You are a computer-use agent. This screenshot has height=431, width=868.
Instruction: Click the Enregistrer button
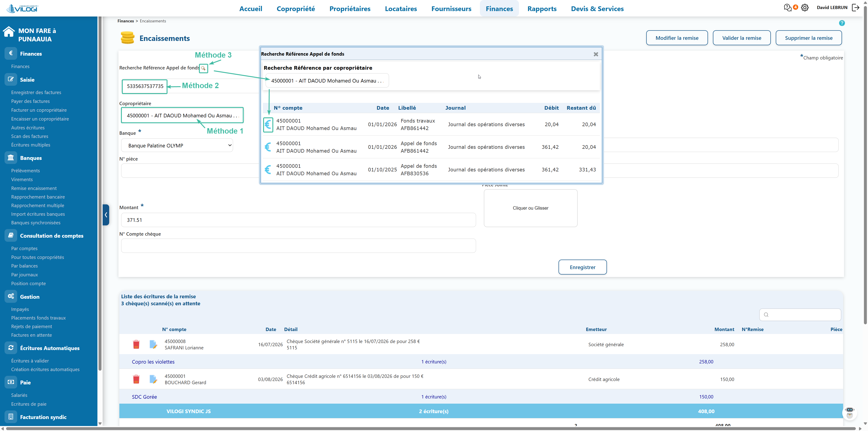(582, 267)
